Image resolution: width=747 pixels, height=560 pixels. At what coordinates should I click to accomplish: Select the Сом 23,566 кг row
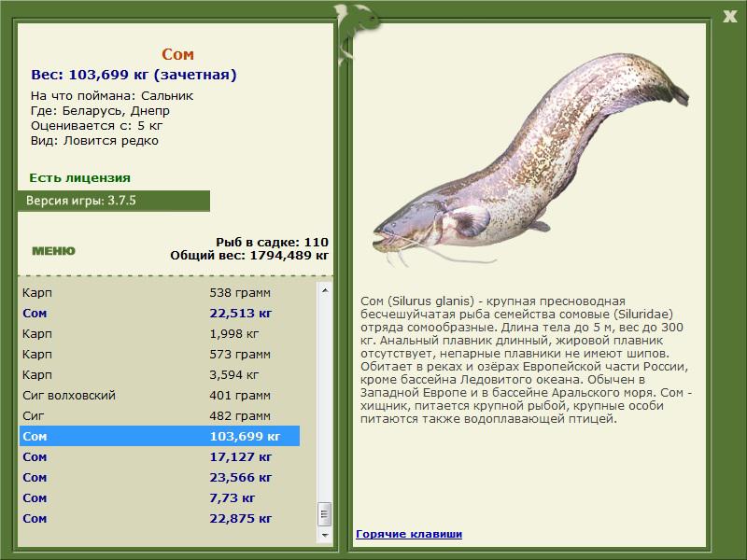tap(160, 477)
